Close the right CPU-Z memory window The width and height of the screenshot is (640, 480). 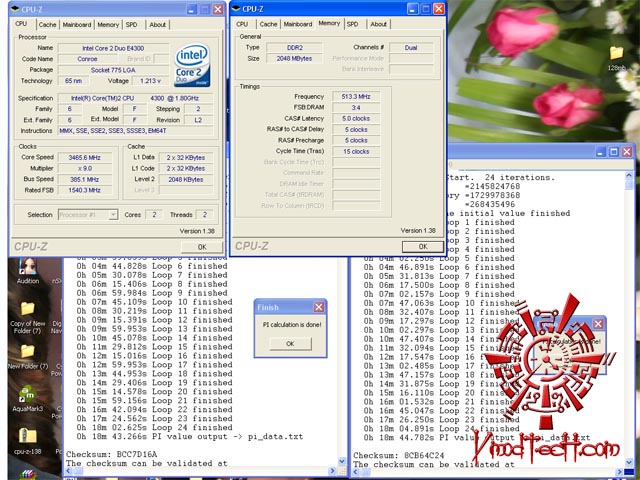(439, 9)
